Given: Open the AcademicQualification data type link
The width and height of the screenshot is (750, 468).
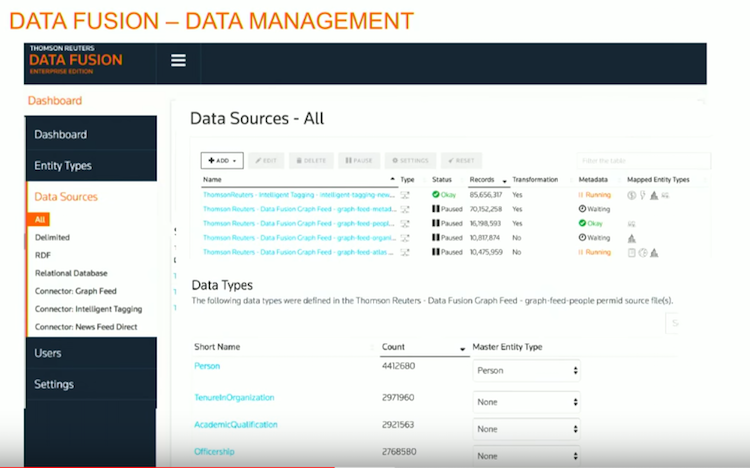Looking at the screenshot, I should (x=236, y=424).
